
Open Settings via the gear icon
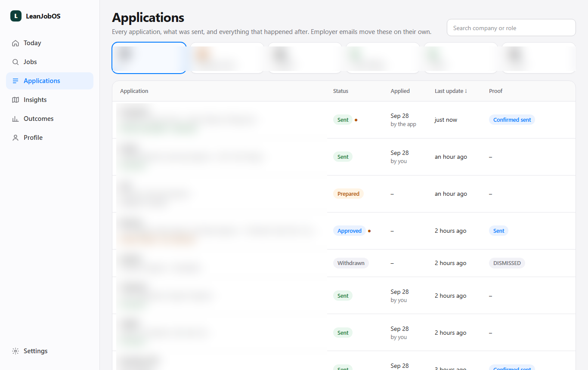coord(15,351)
